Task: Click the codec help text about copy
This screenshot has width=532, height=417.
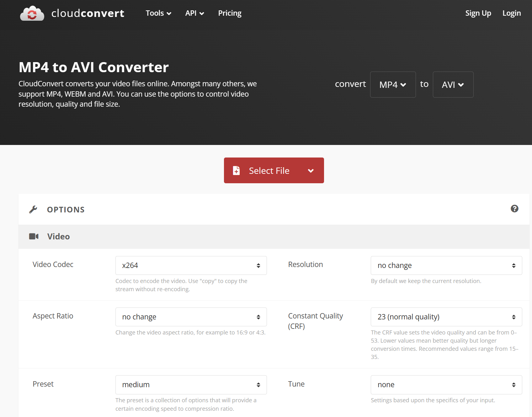Action: click(x=181, y=285)
